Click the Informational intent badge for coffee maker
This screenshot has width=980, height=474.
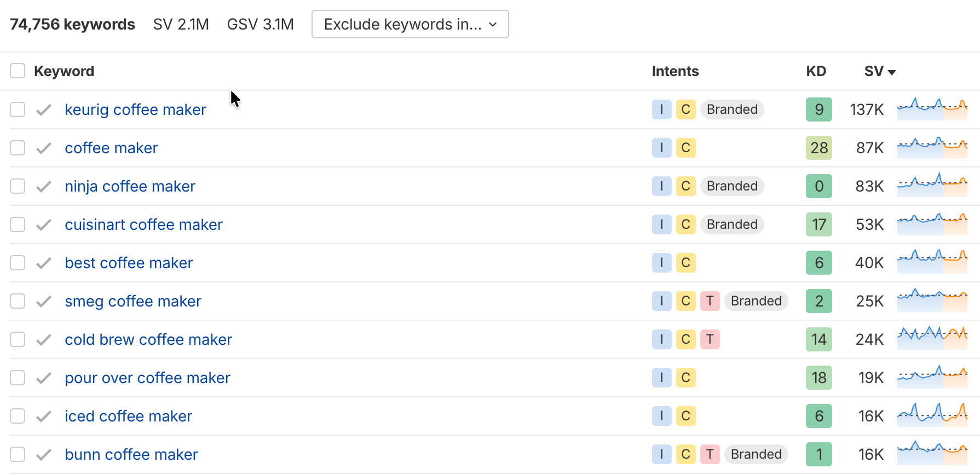pyautogui.click(x=661, y=148)
